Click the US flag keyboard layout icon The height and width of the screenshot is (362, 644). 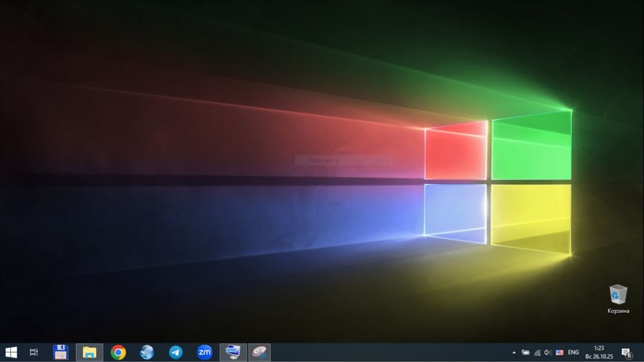click(560, 352)
